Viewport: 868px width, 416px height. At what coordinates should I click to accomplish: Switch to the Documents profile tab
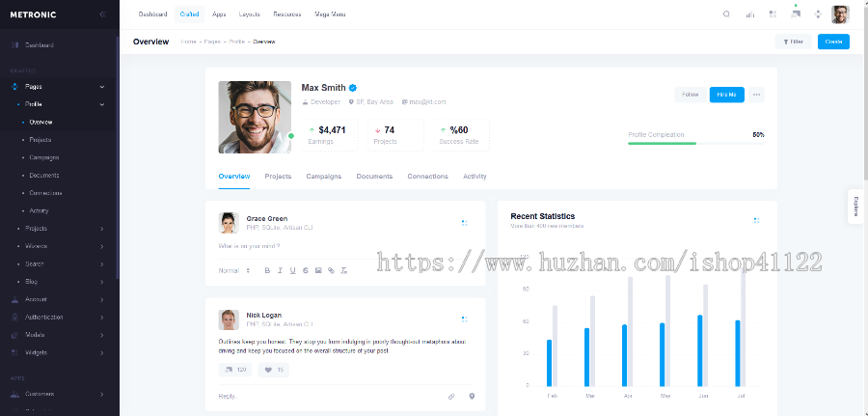(x=374, y=177)
